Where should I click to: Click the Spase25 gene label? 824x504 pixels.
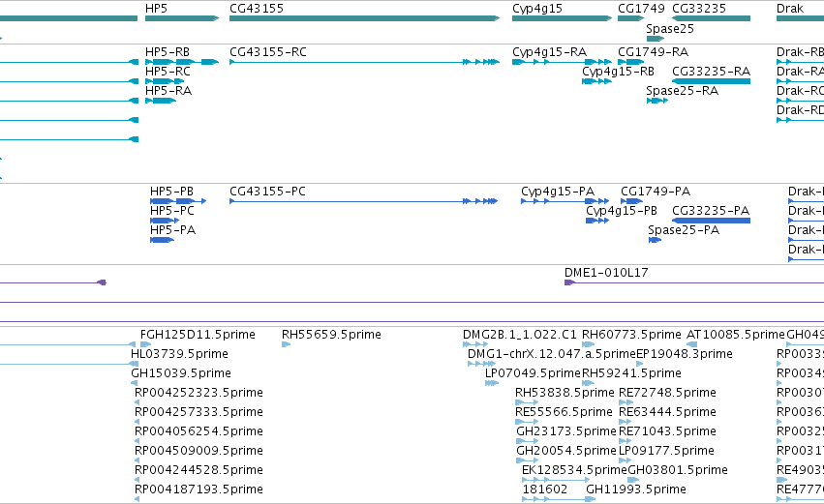pyautogui.click(x=670, y=29)
